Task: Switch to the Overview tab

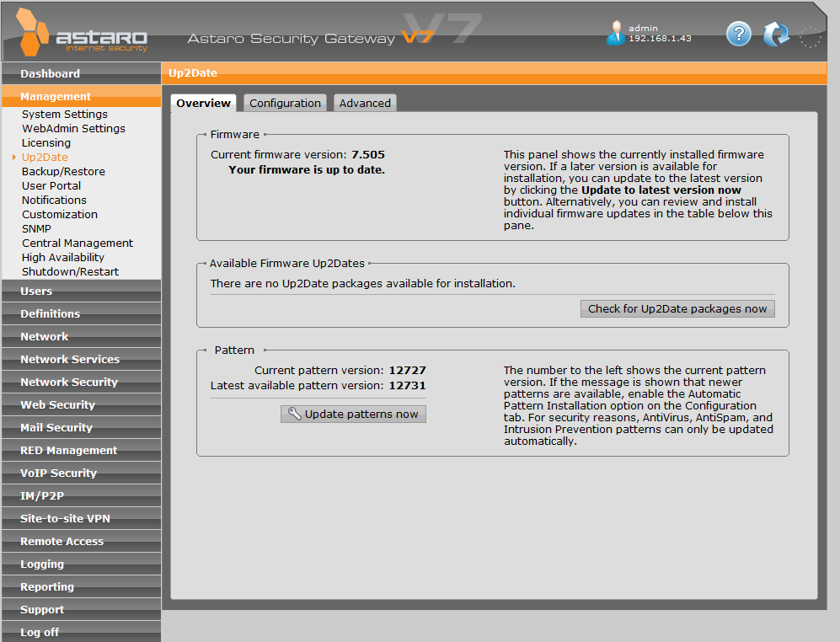Action: (203, 103)
